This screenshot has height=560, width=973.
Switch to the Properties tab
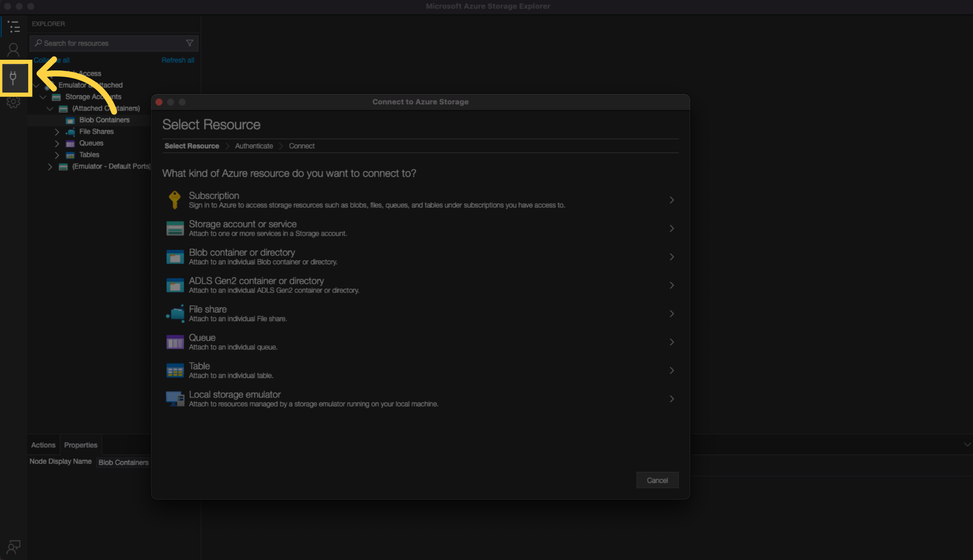pyautogui.click(x=81, y=445)
